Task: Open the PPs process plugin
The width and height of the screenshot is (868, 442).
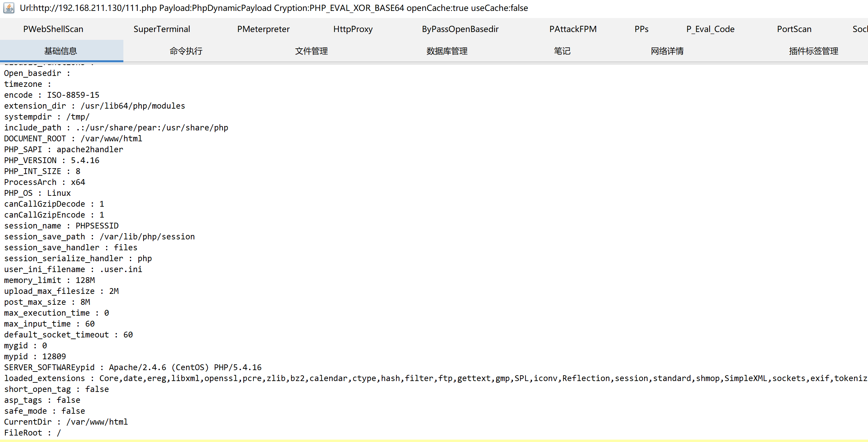Action: (641, 29)
